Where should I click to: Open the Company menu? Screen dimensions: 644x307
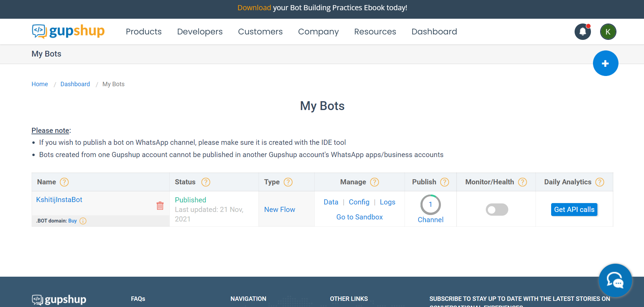coord(318,32)
